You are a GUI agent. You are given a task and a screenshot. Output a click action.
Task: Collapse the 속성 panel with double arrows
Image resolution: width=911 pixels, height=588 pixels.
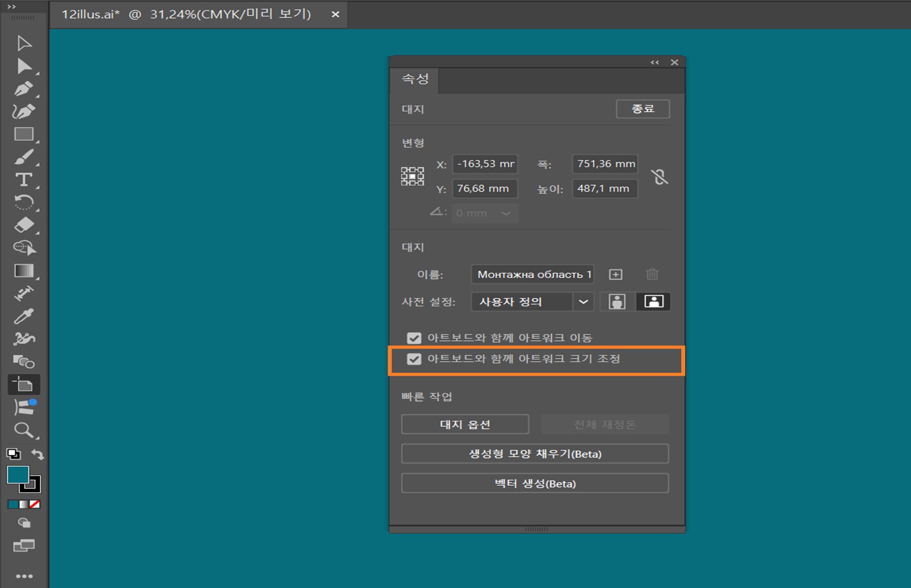[x=655, y=62]
